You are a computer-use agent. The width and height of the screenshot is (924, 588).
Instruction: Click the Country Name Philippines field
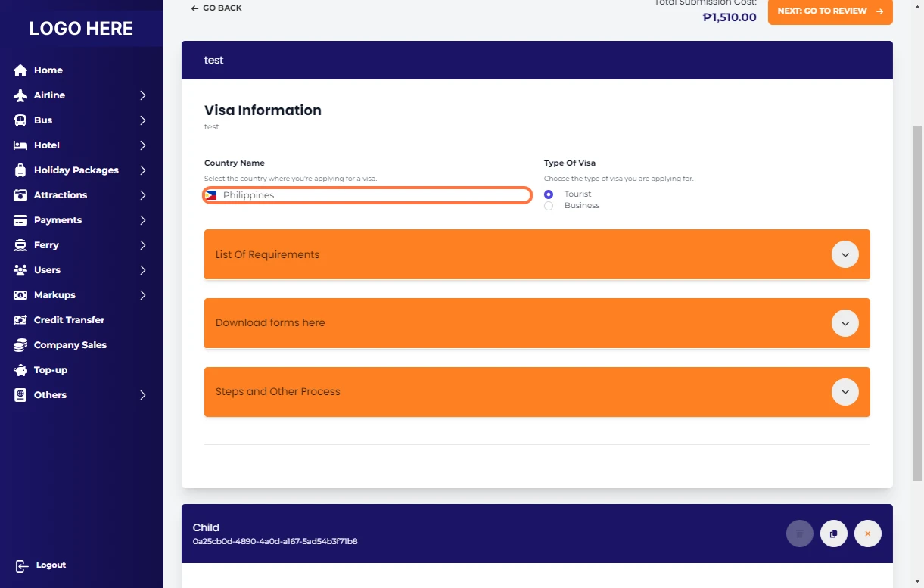367,195
